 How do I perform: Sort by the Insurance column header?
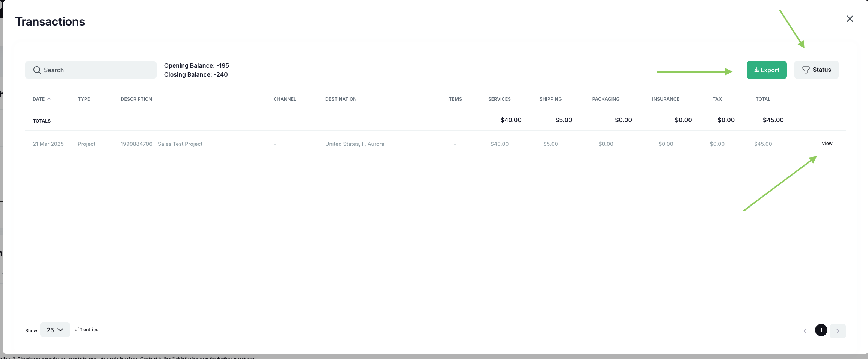click(x=665, y=99)
